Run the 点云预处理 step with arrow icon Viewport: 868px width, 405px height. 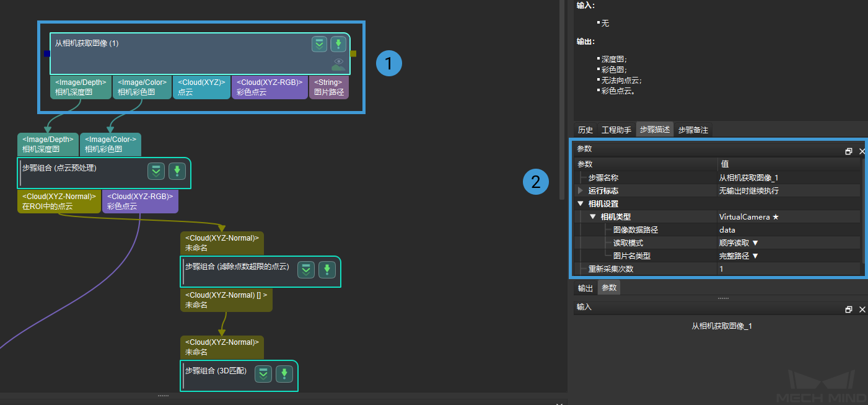pos(177,172)
